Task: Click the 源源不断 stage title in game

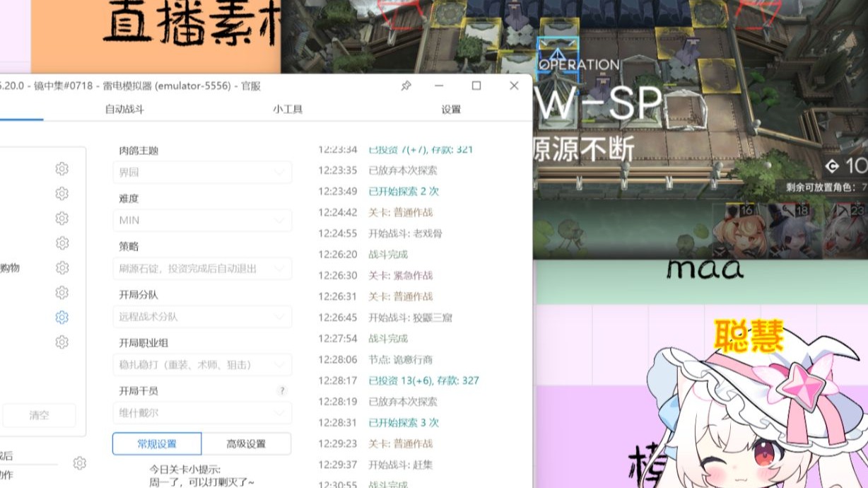Action: click(583, 149)
